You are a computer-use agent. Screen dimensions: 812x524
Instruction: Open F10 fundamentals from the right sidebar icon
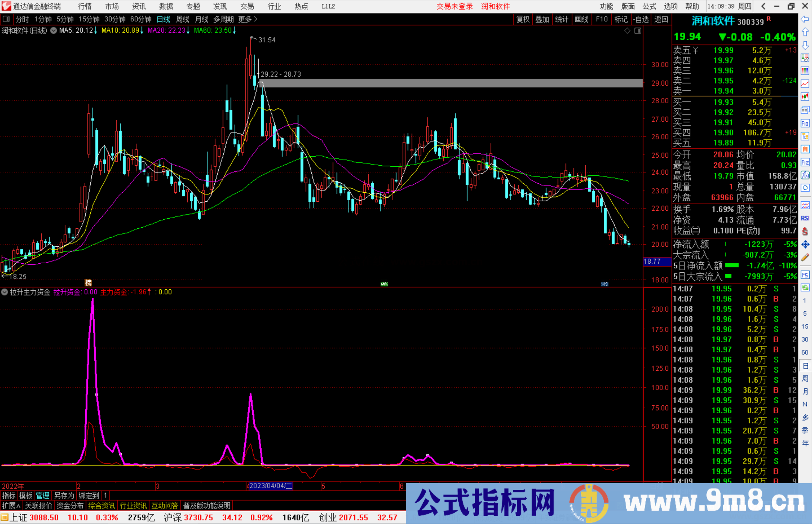(805, 123)
